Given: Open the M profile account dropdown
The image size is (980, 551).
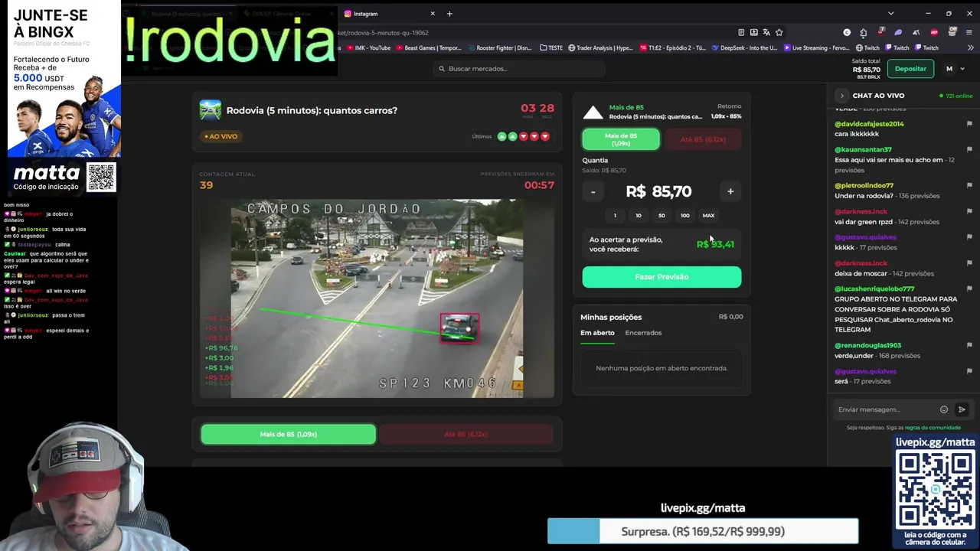Looking at the screenshot, I should coord(955,69).
